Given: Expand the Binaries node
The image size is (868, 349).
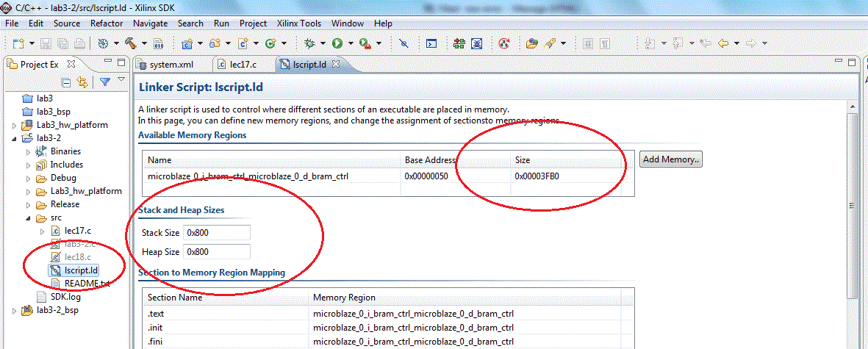Looking at the screenshot, I should 28,151.
